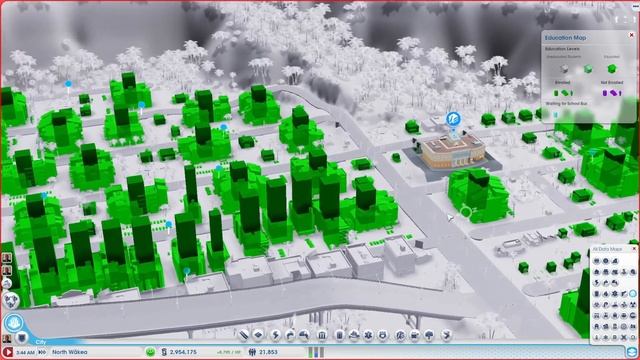This screenshot has height=360, width=640.
Task: Open the Waste Disposal trash-can menu
Action: pyautogui.click(x=340, y=335)
